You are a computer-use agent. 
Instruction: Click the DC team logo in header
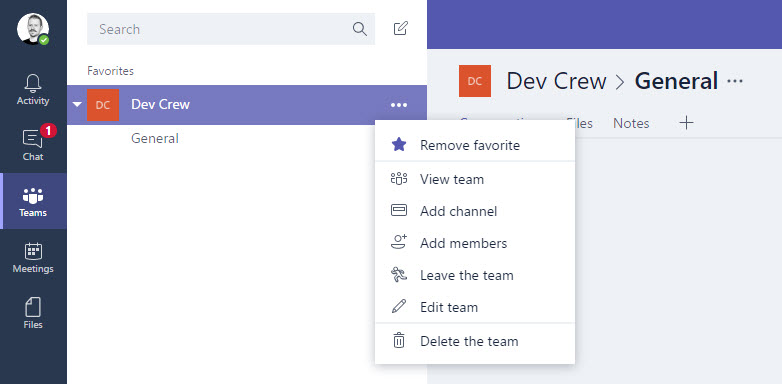(475, 81)
